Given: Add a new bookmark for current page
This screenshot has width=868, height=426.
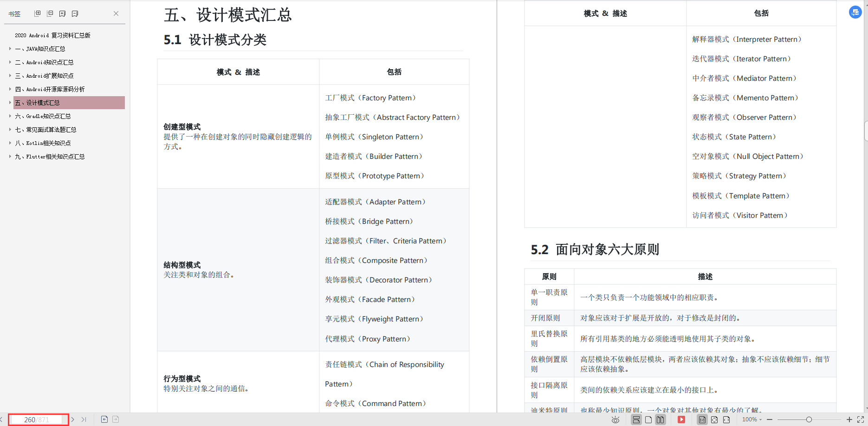Looking at the screenshot, I should point(62,13).
